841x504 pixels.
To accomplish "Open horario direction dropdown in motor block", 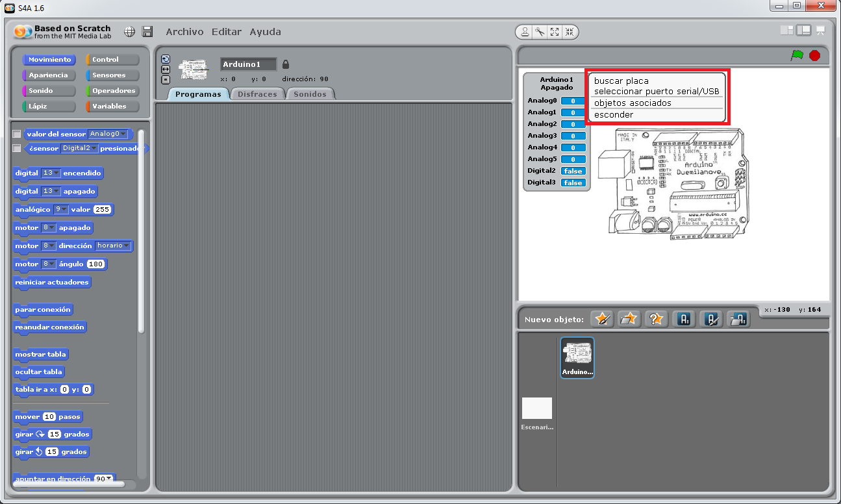I will 113,246.
